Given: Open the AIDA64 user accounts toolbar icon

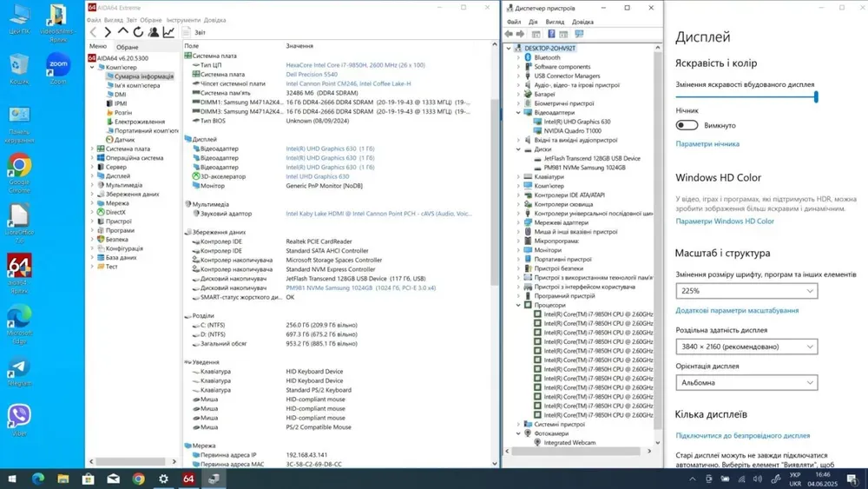Looking at the screenshot, I should pyautogui.click(x=154, y=32).
